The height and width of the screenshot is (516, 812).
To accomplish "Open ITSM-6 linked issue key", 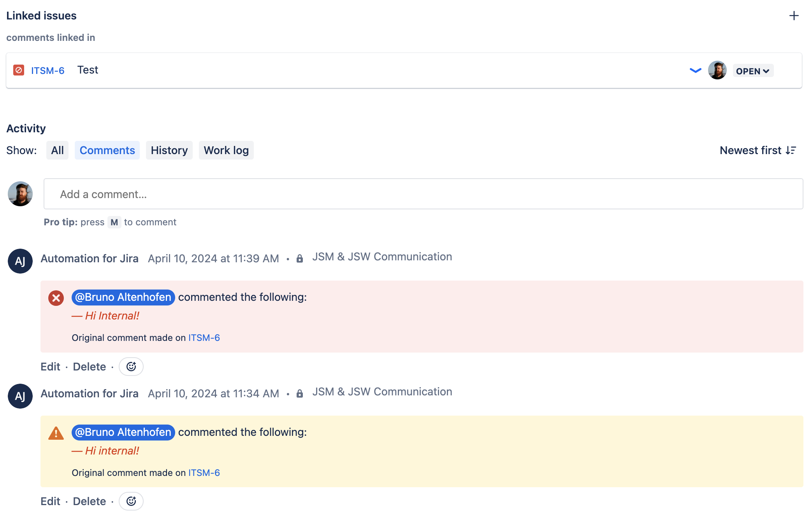I will [48, 70].
